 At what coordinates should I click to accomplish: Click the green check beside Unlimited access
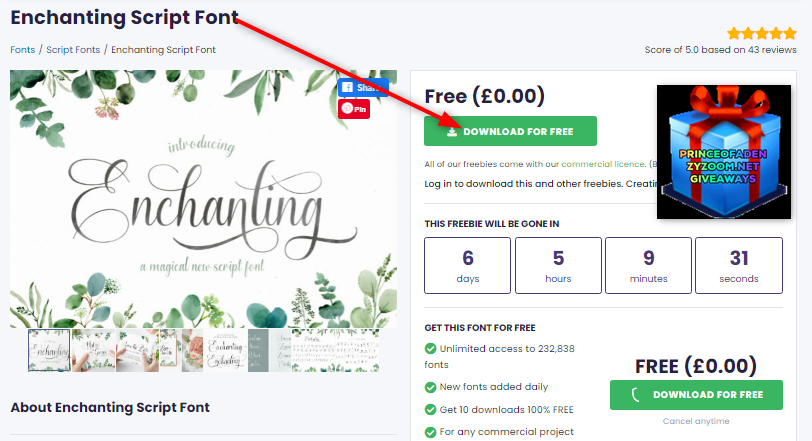click(x=430, y=348)
